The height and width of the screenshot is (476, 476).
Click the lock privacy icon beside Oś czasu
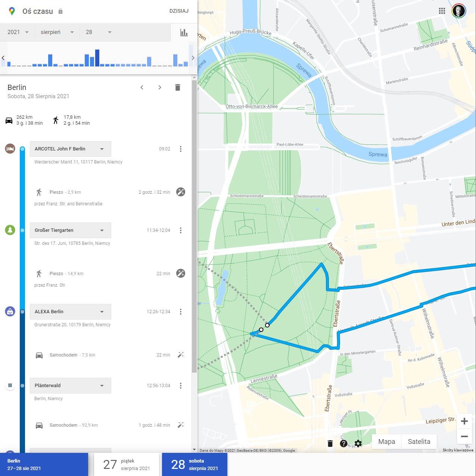[60, 11]
